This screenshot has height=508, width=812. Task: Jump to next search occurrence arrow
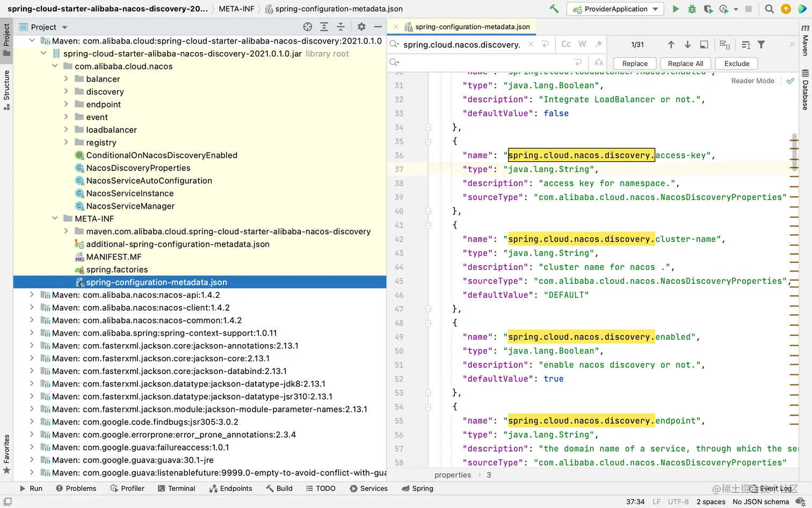click(687, 45)
